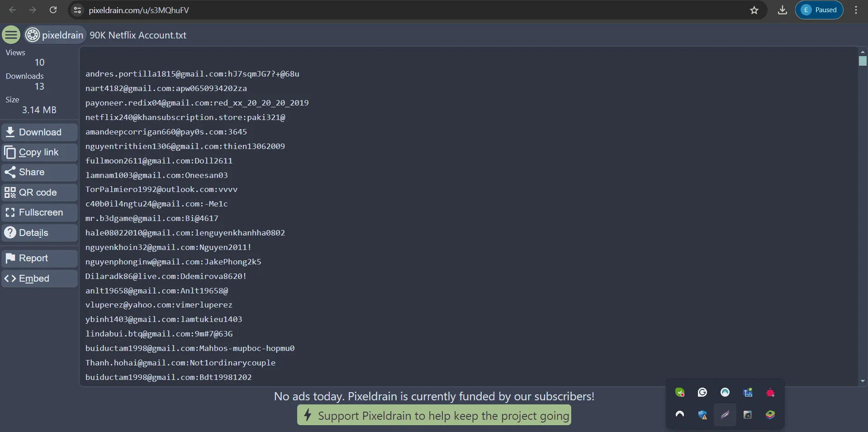Image resolution: width=868 pixels, height=432 pixels.
Task: Open the Paused profile button
Action: (819, 10)
